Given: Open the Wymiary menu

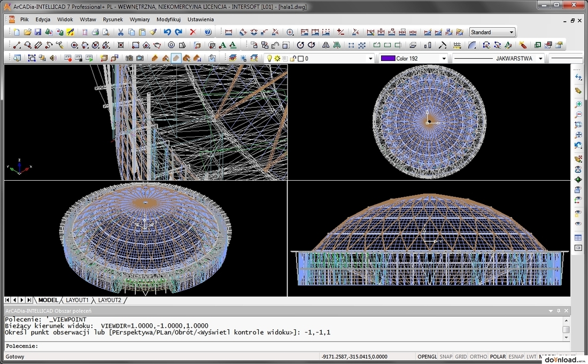Looking at the screenshot, I should (140, 19).
